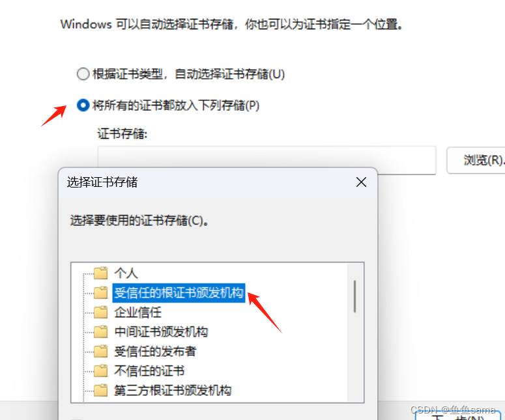Click the 受信任的根证书颁发机构 folder icon
This screenshot has width=505, height=420.
click(x=101, y=292)
